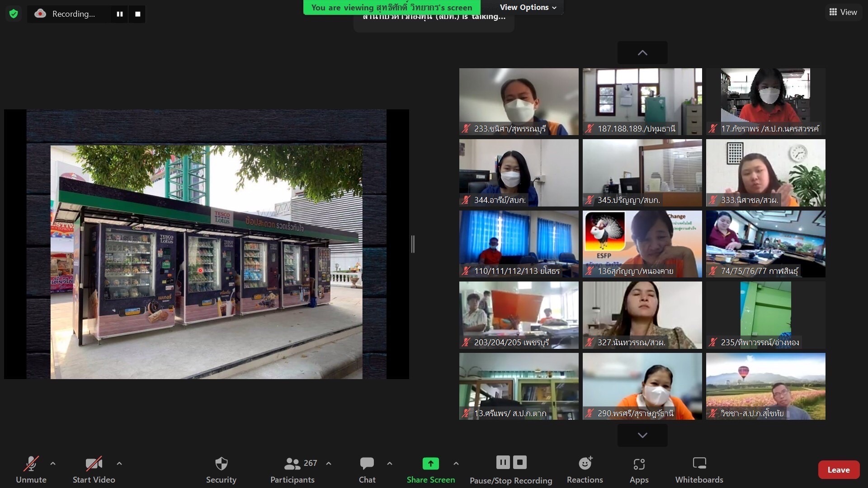This screenshot has width=868, height=488.
Task: Click the red Leave button
Action: pos(839,470)
